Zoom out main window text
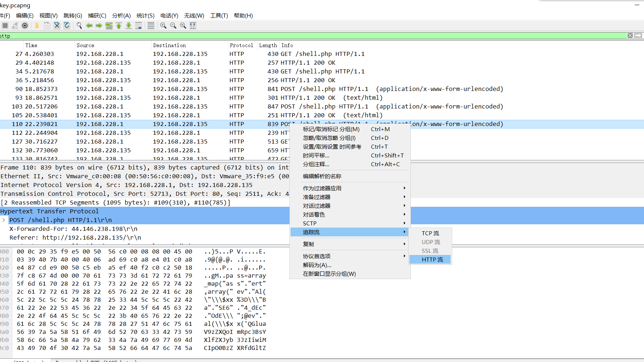Viewport: 644px width, 362px height. click(x=173, y=26)
